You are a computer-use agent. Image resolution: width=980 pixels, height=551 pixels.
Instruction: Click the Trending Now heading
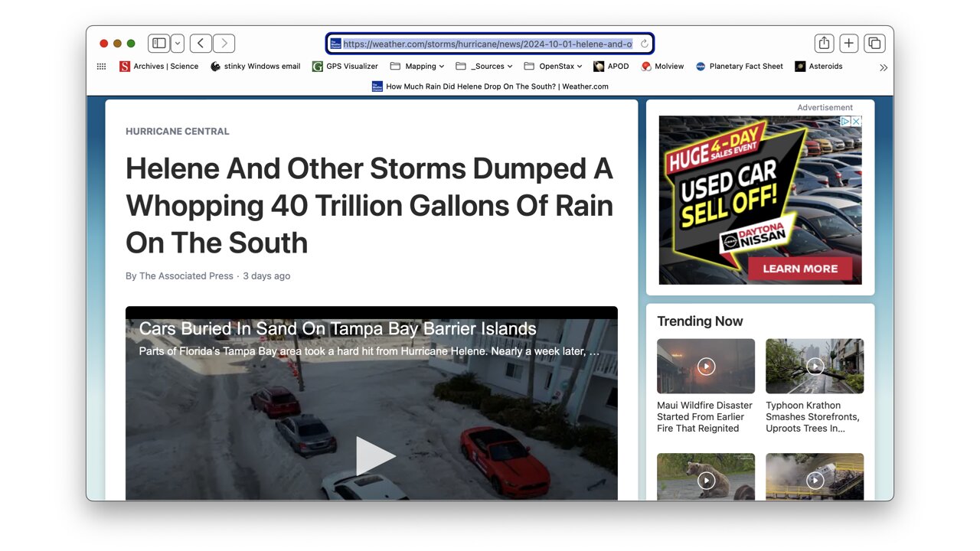[x=700, y=321]
